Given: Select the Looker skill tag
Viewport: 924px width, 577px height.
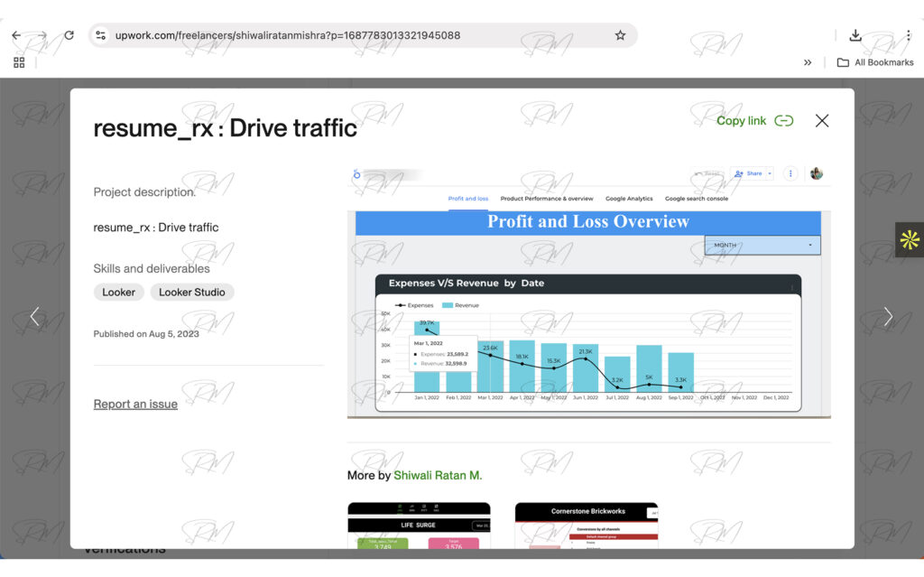Looking at the screenshot, I should tap(118, 293).
